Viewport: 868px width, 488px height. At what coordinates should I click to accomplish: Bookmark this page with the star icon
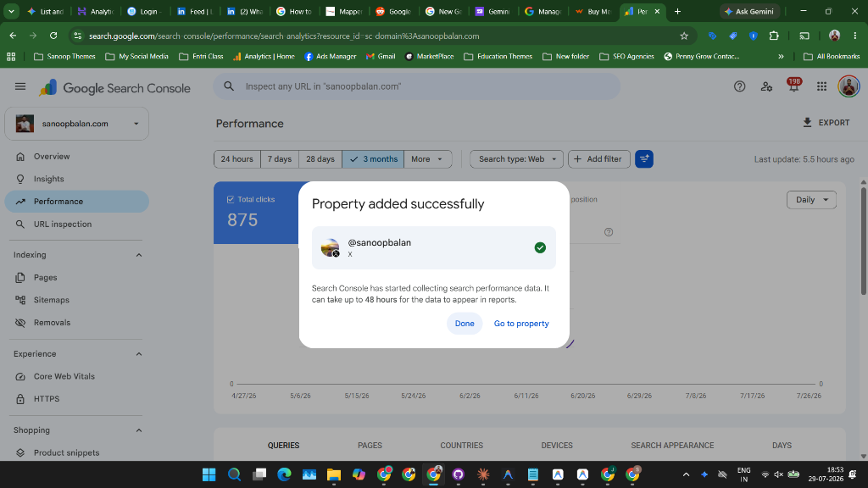tap(684, 36)
